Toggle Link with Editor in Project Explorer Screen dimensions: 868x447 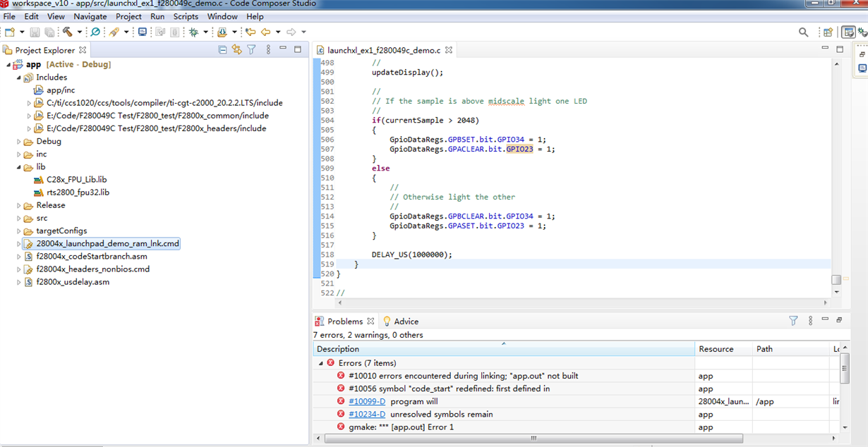click(236, 50)
